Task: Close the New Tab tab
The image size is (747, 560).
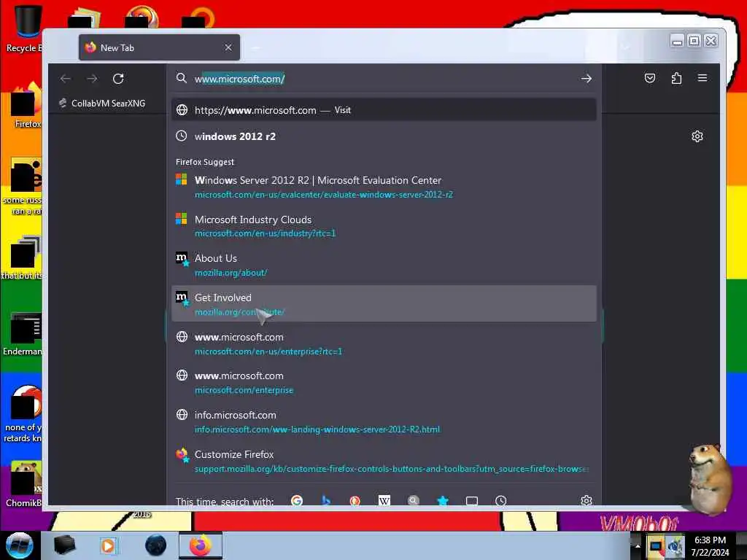Action: (228, 47)
